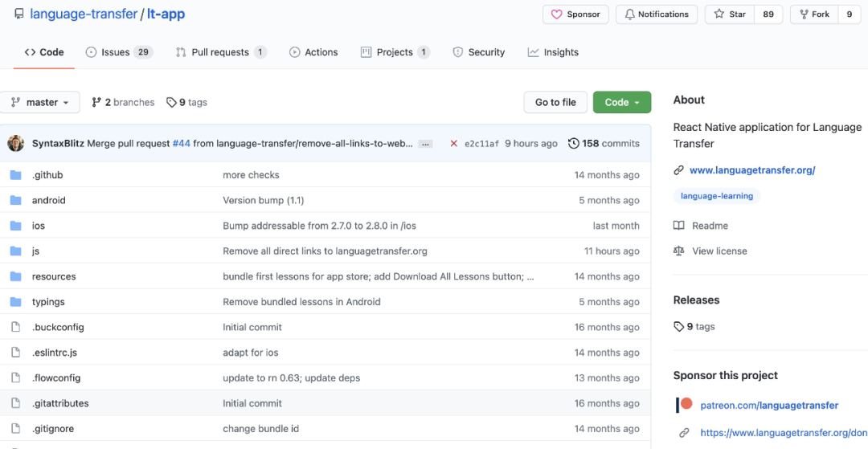Open the ios folder
The width and height of the screenshot is (868, 449).
[x=39, y=226]
